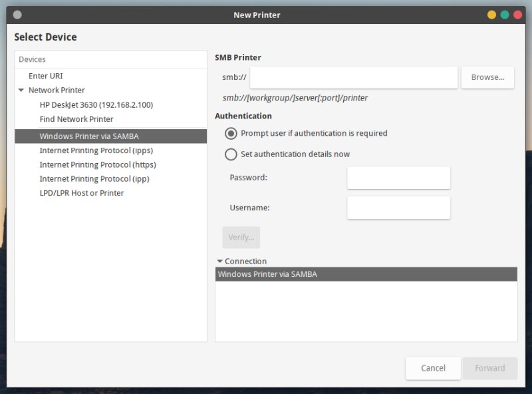
Task: Select 'Prompt user if authentication is required'
Action: [x=231, y=133]
